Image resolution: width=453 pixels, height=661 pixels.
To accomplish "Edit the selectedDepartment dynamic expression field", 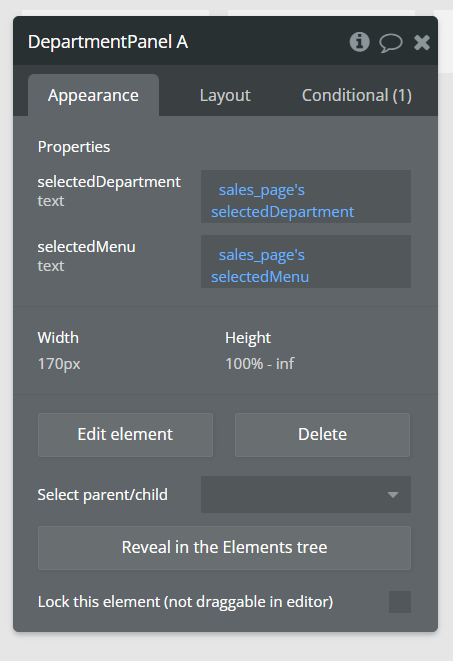I will pos(306,196).
